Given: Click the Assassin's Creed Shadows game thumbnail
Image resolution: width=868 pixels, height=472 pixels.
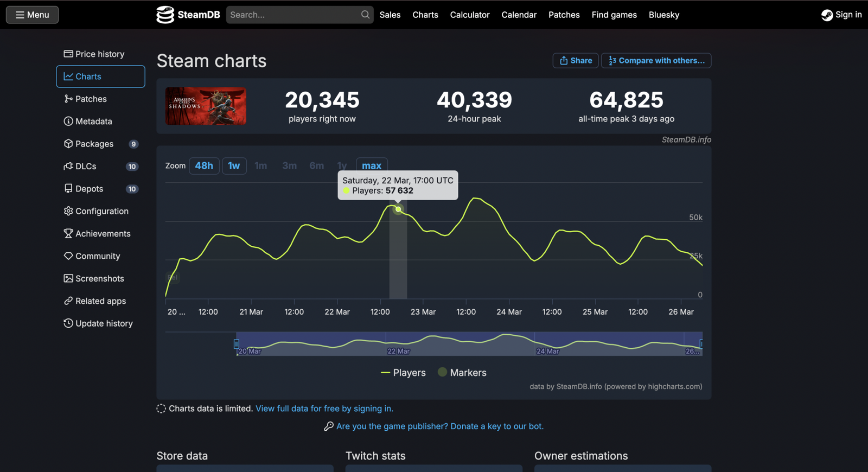Looking at the screenshot, I should click(206, 106).
